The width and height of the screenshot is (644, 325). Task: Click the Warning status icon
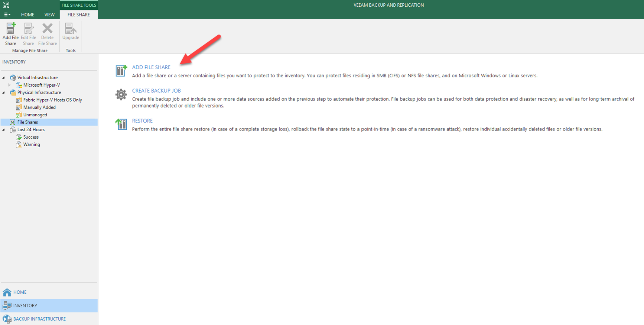pos(19,145)
